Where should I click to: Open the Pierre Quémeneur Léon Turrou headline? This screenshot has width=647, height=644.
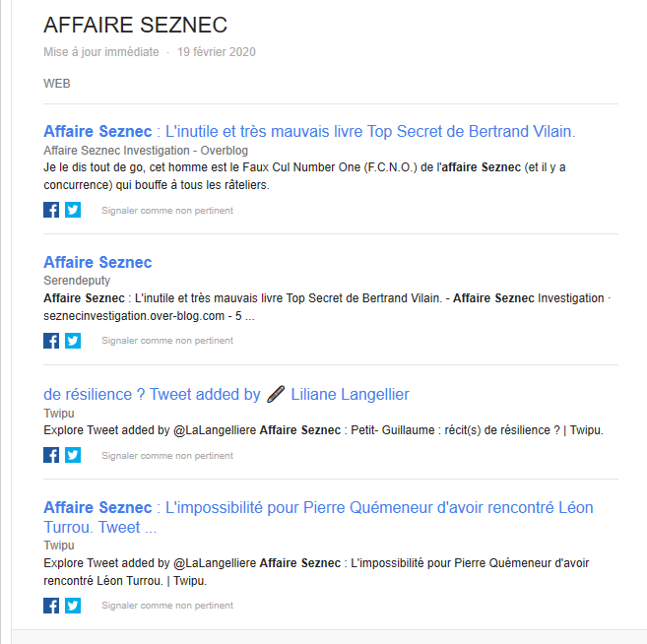pos(318,517)
